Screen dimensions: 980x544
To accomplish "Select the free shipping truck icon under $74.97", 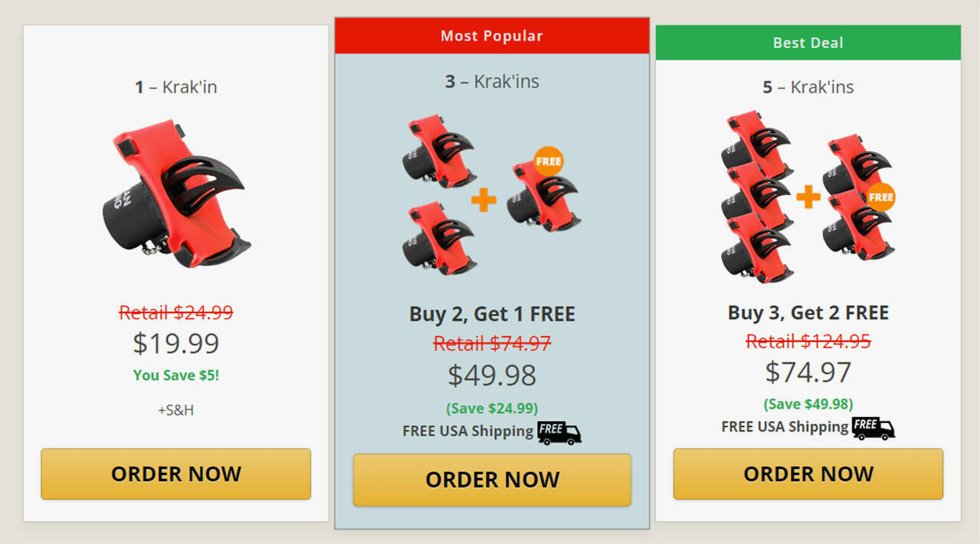I will point(873,428).
